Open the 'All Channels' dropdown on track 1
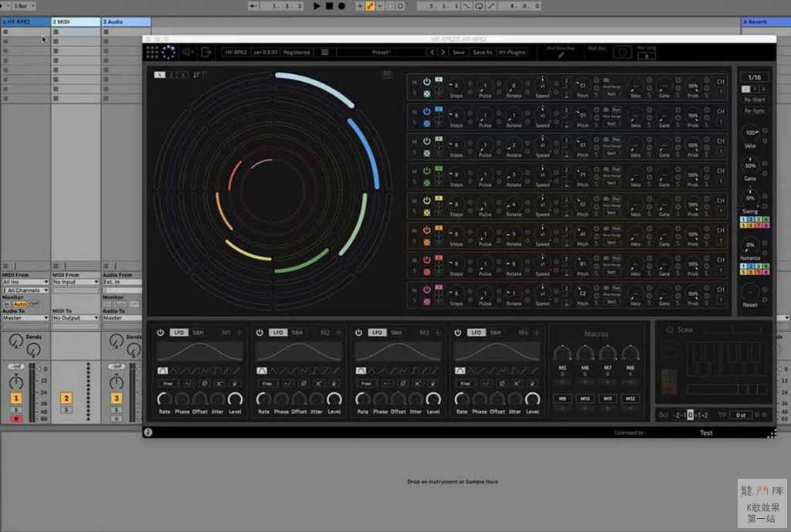This screenshot has width=791, height=532. pyautogui.click(x=25, y=290)
